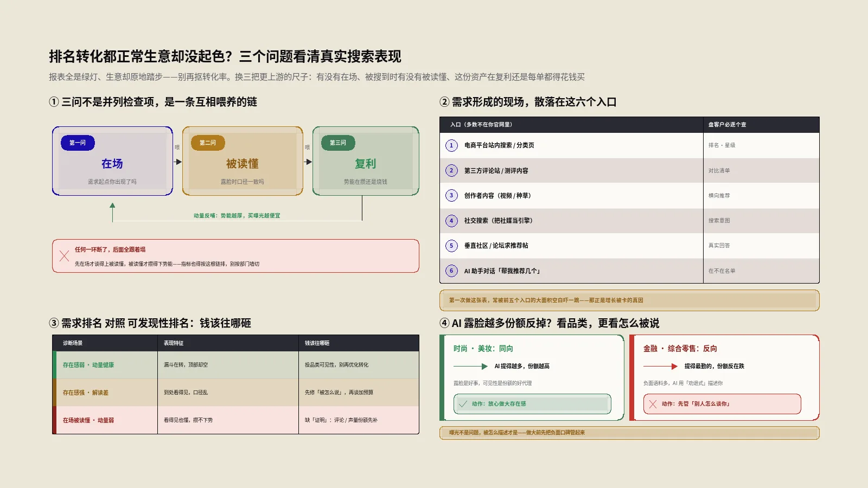Click the 钱该往哪砸 column header
This screenshot has height=488, width=868.
(x=317, y=343)
